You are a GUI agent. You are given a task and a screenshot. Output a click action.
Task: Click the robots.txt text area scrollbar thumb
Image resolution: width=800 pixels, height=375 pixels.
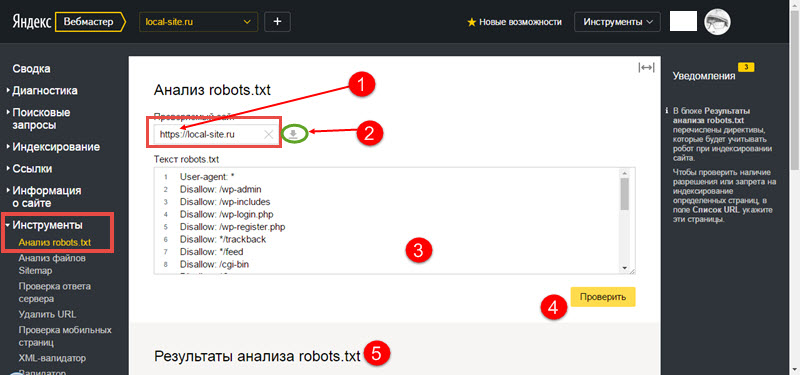coord(624,193)
